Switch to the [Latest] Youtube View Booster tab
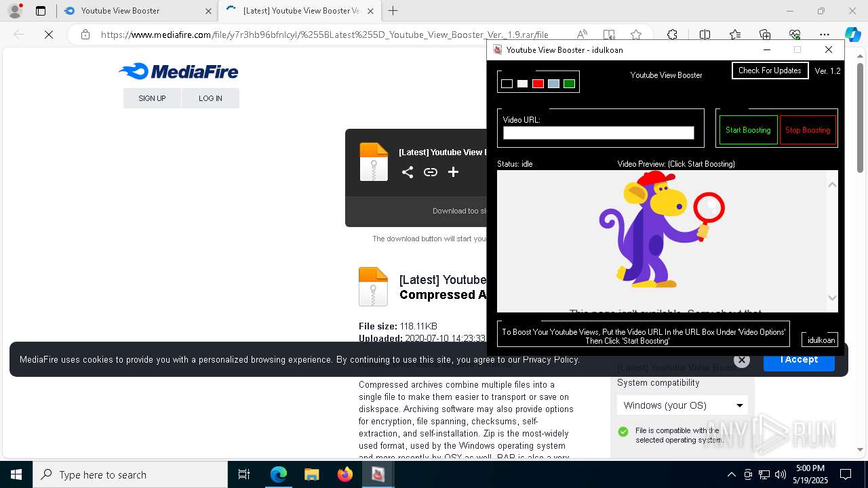The width and height of the screenshot is (868, 488). [x=298, y=11]
